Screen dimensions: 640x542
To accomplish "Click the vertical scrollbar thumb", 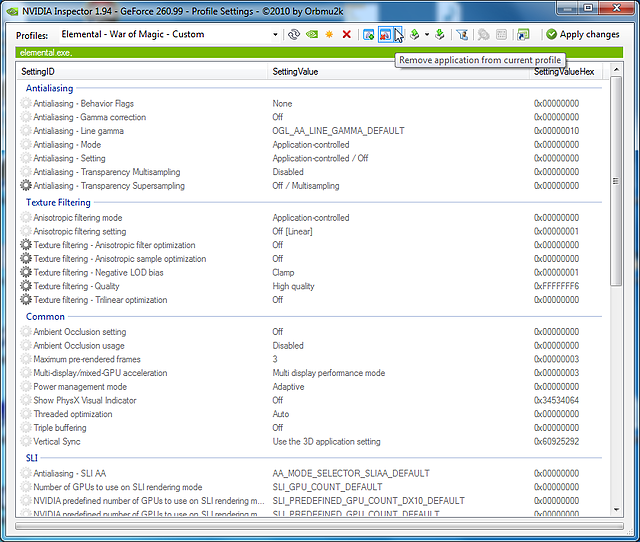I will (x=616, y=181).
